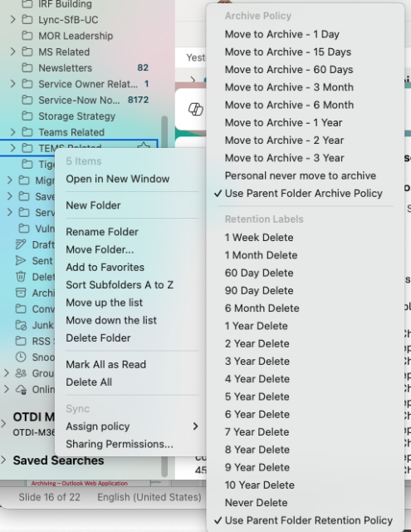The width and height of the screenshot is (411, 532).
Task: Click the Storage Strategy folder icon
Action: tap(27, 116)
